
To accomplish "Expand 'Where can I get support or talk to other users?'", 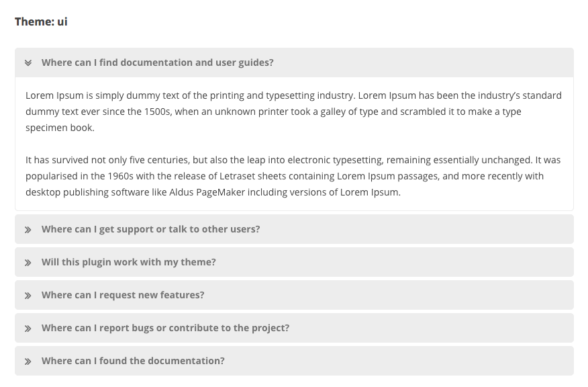I will point(150,229).
